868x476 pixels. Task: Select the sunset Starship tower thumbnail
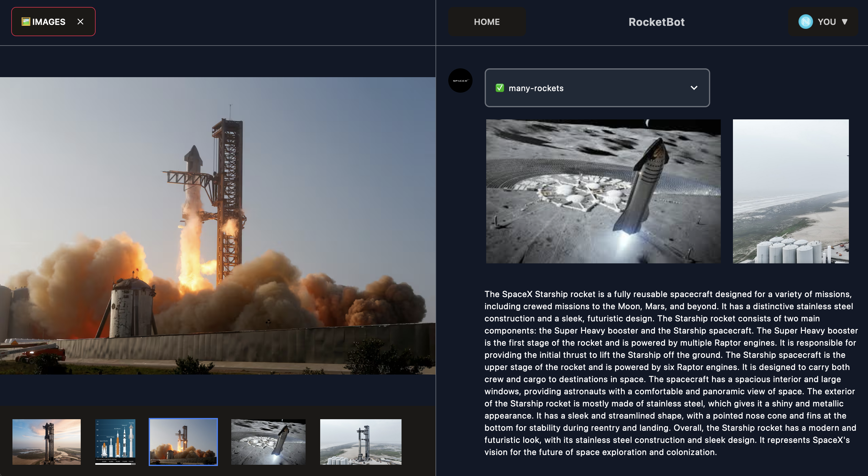coord(46,442)
